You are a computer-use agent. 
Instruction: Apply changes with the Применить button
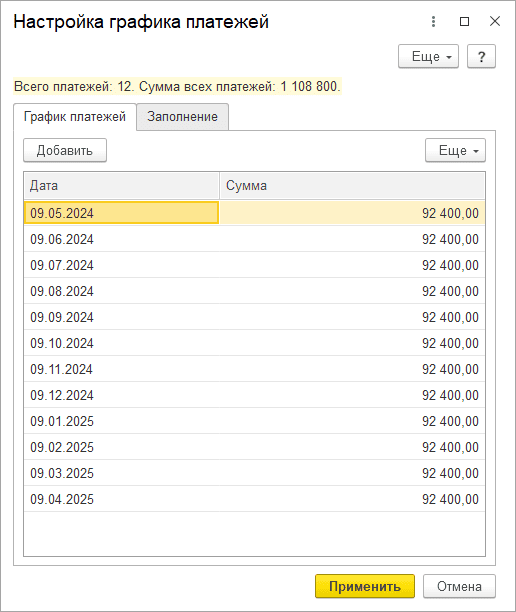(x=365, y=586)
